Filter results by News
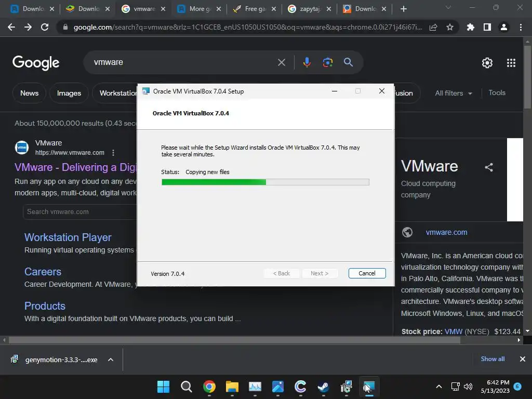Viewport: 532px width, 399px height. pyautogui.click(x=29, y=93)
